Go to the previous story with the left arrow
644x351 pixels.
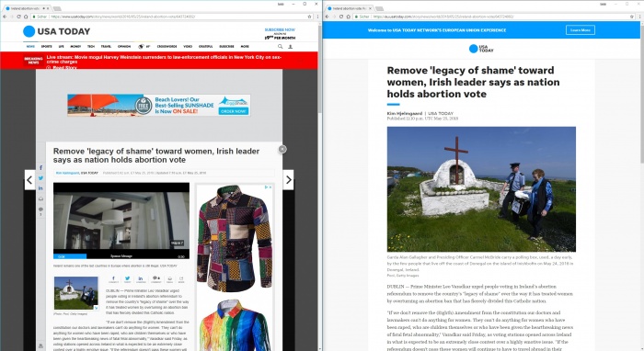click(x=29, y=179)
